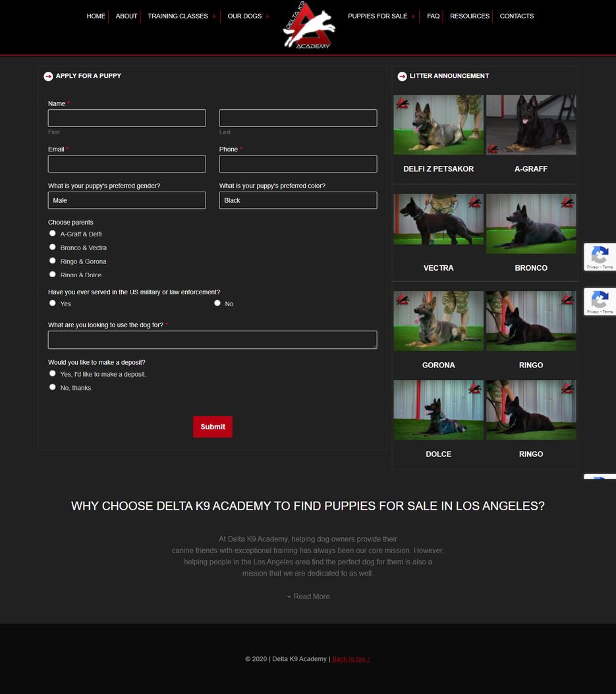Click the Vectra name link
616x694 pixels.
pyautogui.click(x=438, y=268)
